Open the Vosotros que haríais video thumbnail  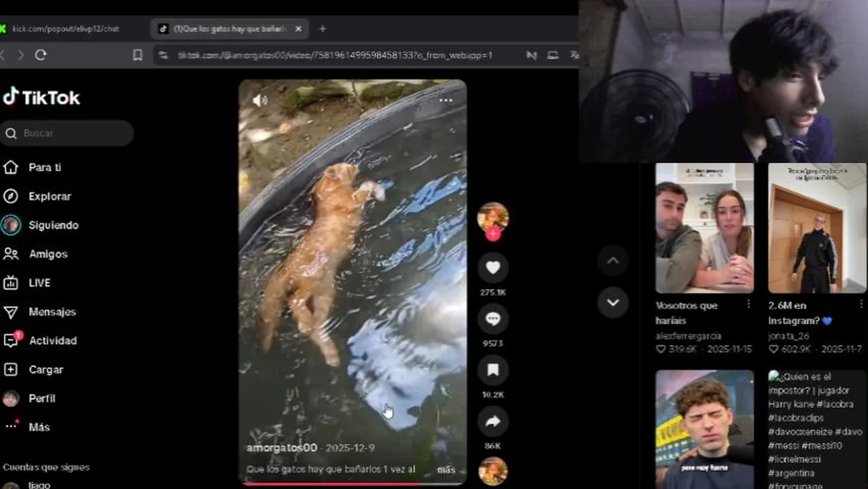tap(704, 228)
